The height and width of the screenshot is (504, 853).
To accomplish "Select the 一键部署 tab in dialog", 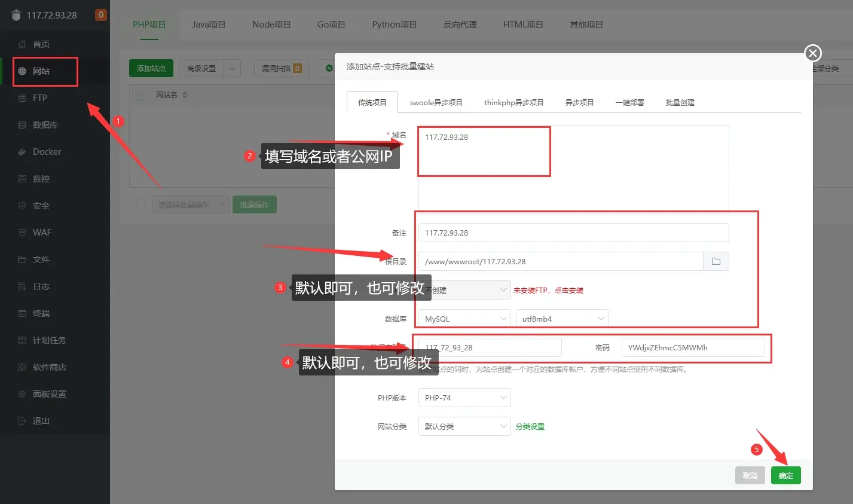I will point(629,102).
